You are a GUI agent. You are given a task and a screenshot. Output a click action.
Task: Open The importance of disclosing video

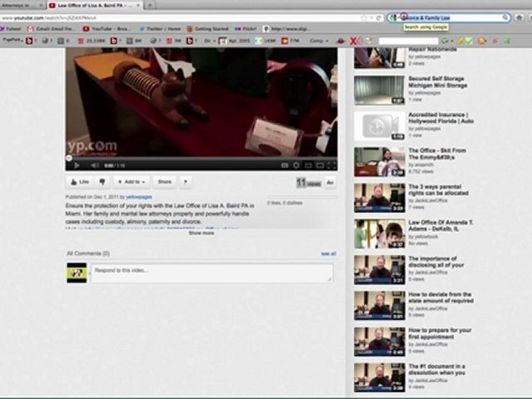coord(436,262)
